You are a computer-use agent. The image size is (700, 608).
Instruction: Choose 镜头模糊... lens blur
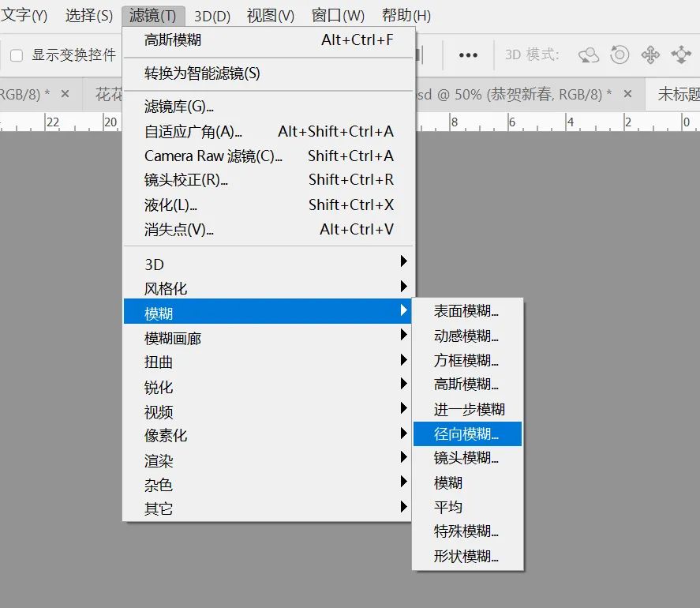click(467, 458)
